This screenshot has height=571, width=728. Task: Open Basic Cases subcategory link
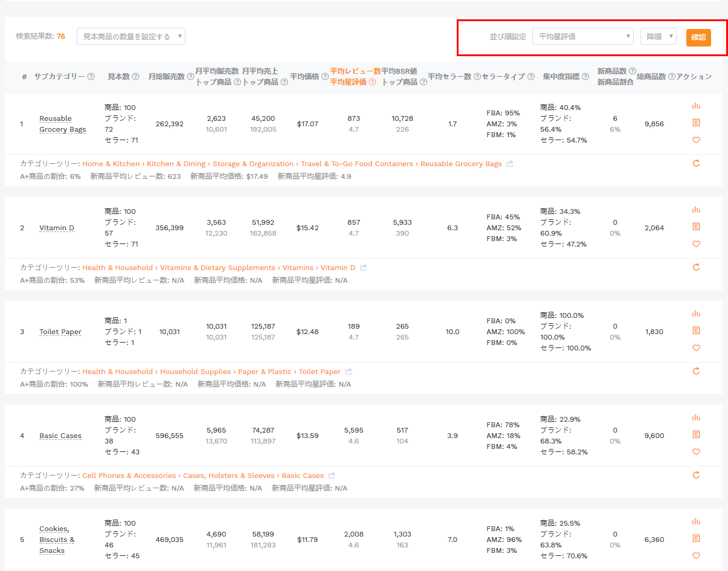tap(60, 436)
